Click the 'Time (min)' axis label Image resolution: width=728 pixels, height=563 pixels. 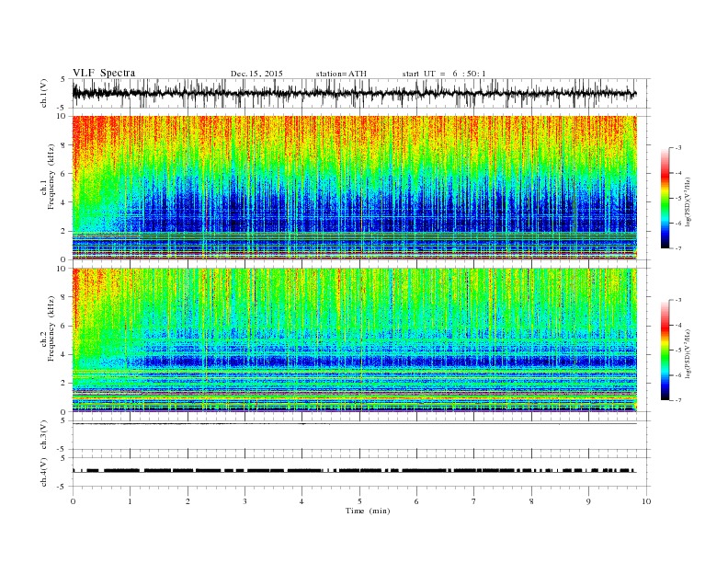(x=368, y=511)
